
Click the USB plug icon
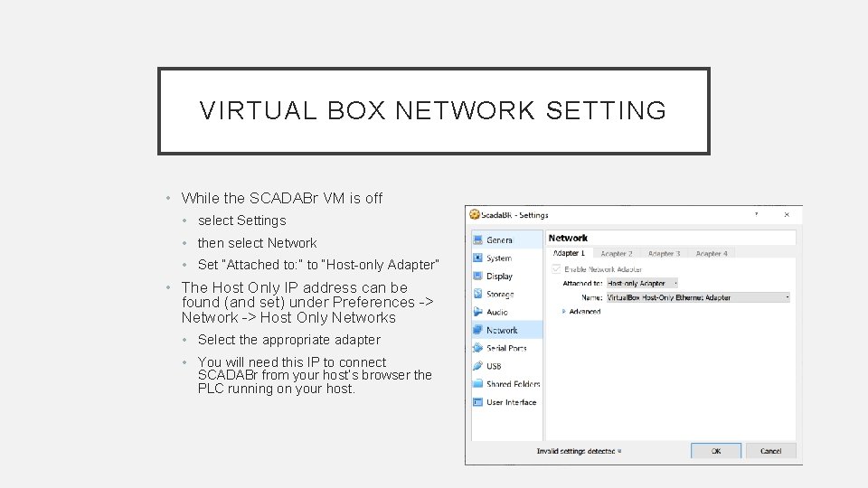(477, 366)
